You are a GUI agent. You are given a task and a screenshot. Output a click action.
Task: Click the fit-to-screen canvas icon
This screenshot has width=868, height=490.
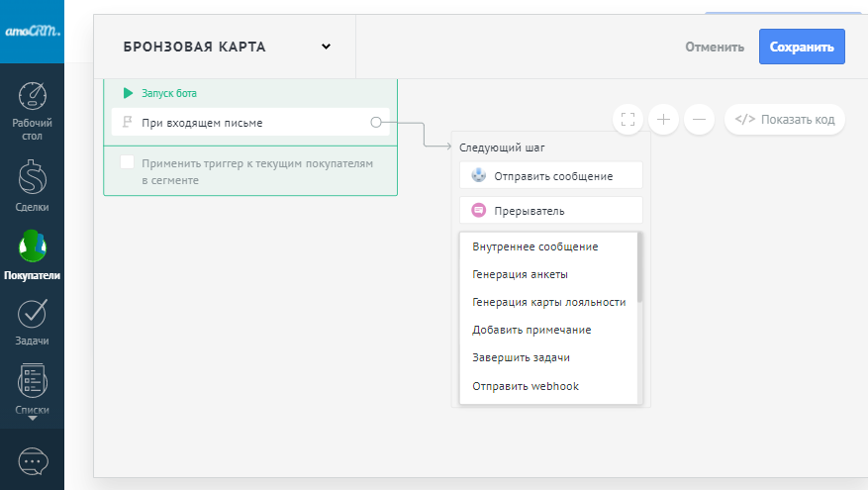click(627, 120)
